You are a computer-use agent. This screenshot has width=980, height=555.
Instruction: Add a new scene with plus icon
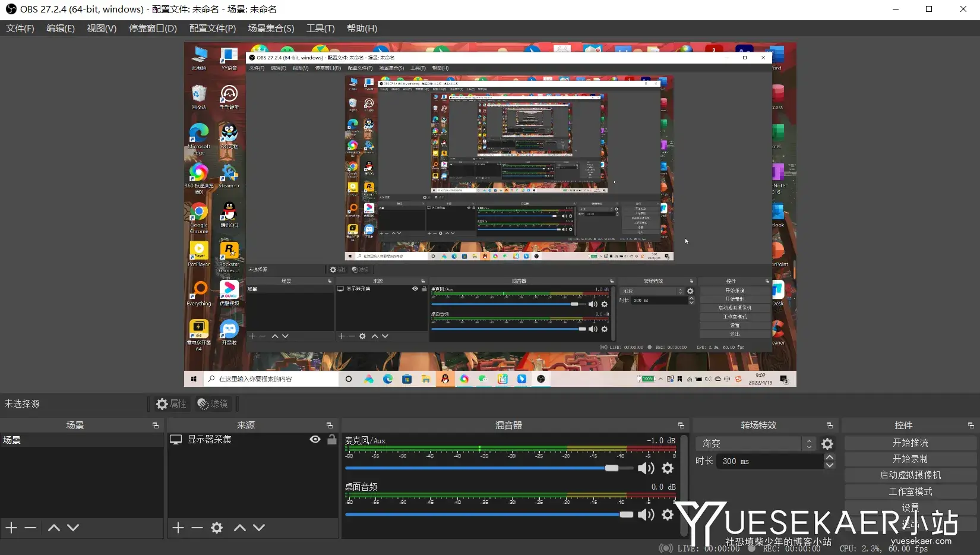11,528
